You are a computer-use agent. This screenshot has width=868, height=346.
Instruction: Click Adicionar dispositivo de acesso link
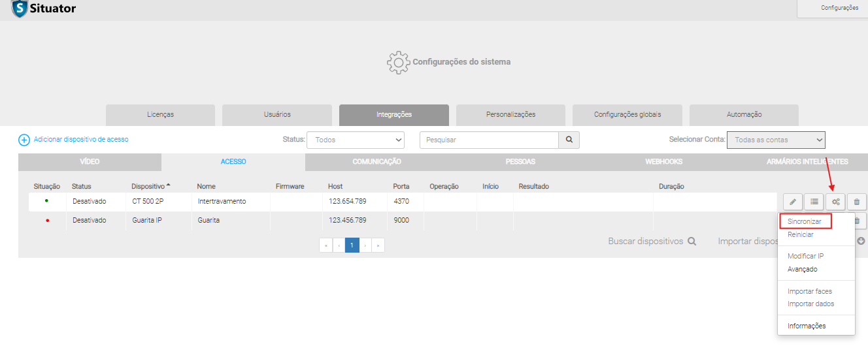[x=81, y=140]
